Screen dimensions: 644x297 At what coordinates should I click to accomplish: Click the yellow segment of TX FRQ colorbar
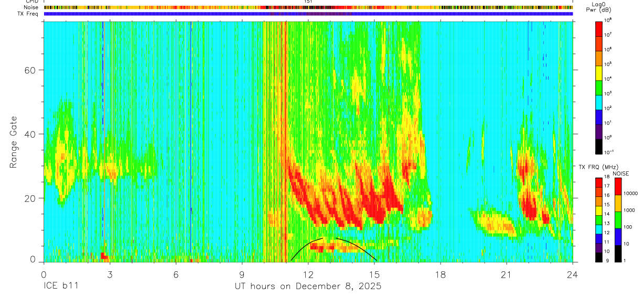(x=599, y=211)
